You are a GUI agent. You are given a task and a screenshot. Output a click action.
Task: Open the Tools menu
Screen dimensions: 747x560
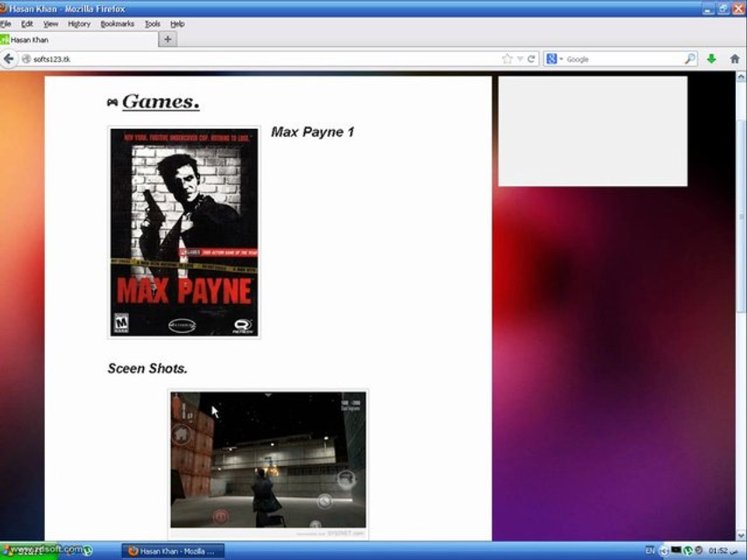(x=153, y=24)
